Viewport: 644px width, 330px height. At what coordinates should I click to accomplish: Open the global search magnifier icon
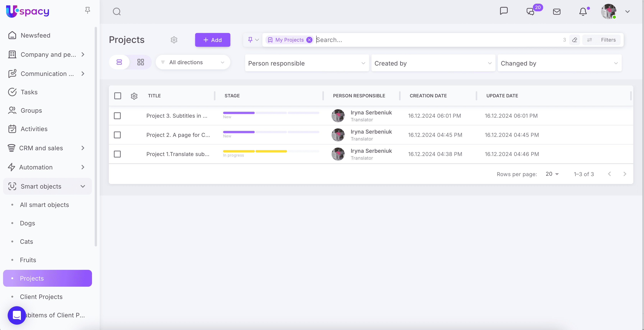[117, 11]
